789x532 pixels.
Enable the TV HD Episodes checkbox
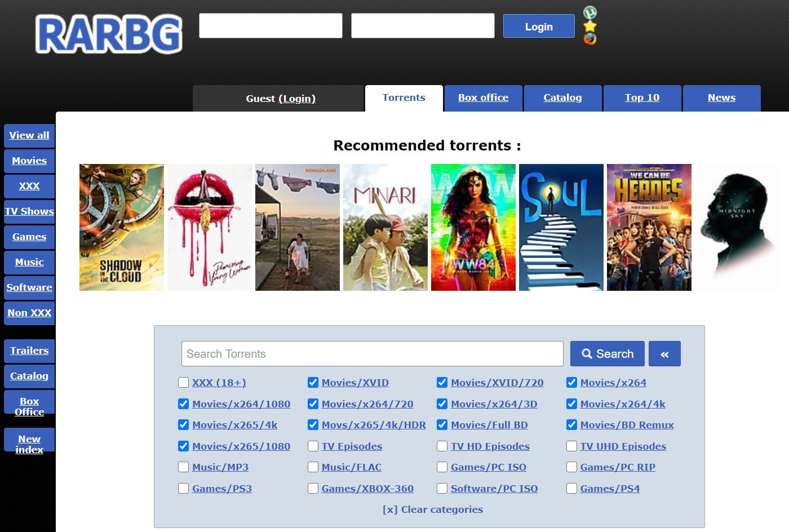coord(442,446)
